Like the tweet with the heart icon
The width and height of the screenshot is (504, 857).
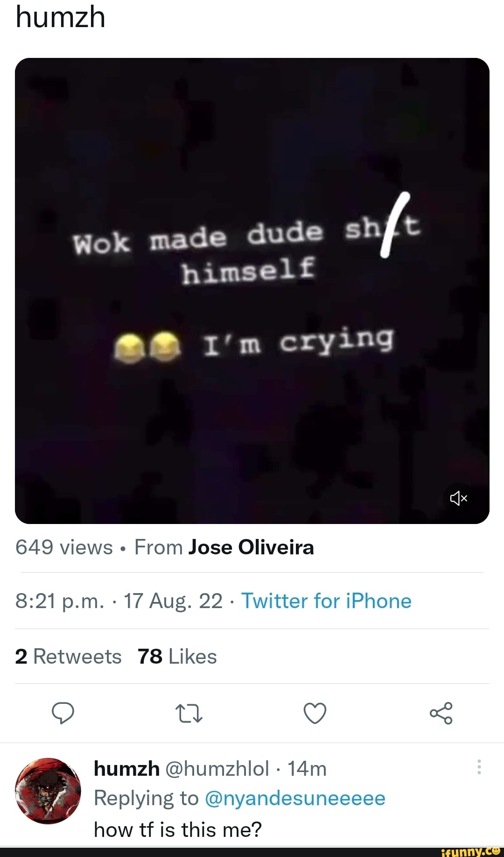pyautogui.click(x=315, y=713)
